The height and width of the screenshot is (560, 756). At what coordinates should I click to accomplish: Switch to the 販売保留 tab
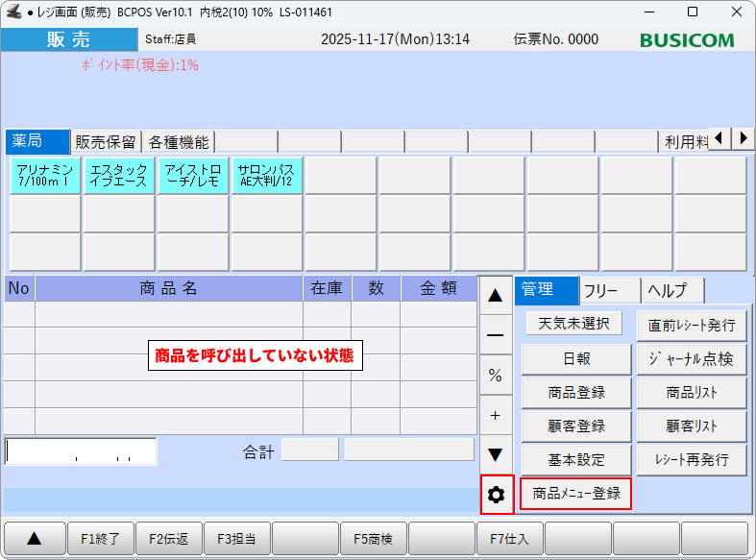coord(106,142)
